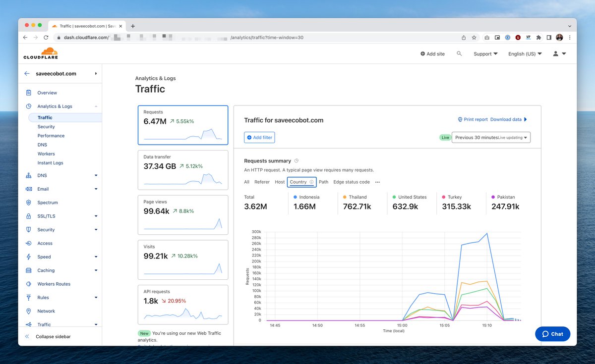Viewport: 595px width, 364px height.
Task: Click the Access icon in sidebar
Action: (28, 243)
